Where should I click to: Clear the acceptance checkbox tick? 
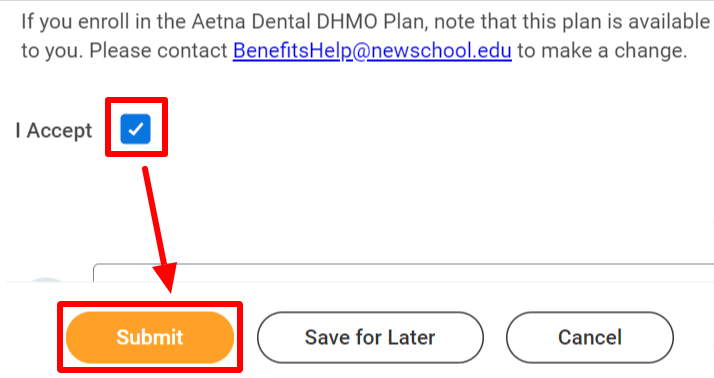pos(135,129)
